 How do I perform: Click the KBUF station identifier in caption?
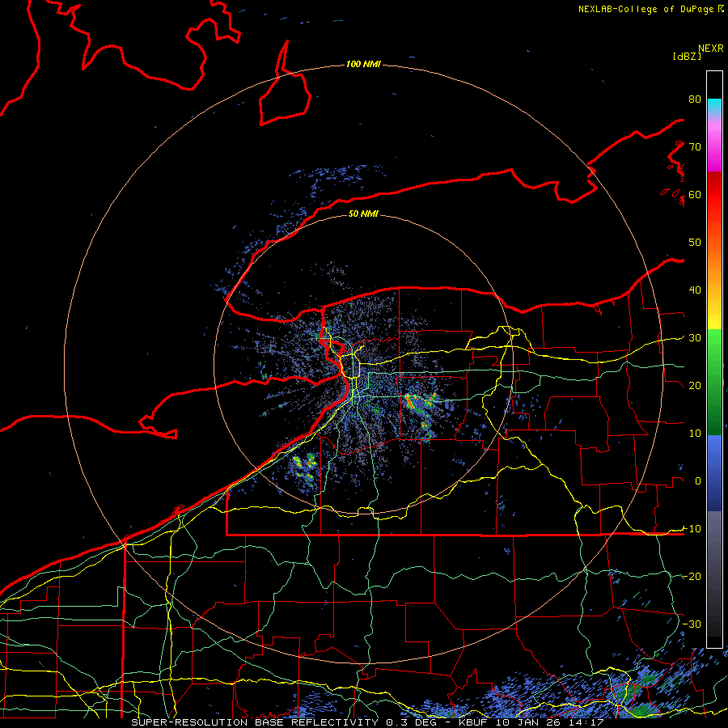[472, 722]
